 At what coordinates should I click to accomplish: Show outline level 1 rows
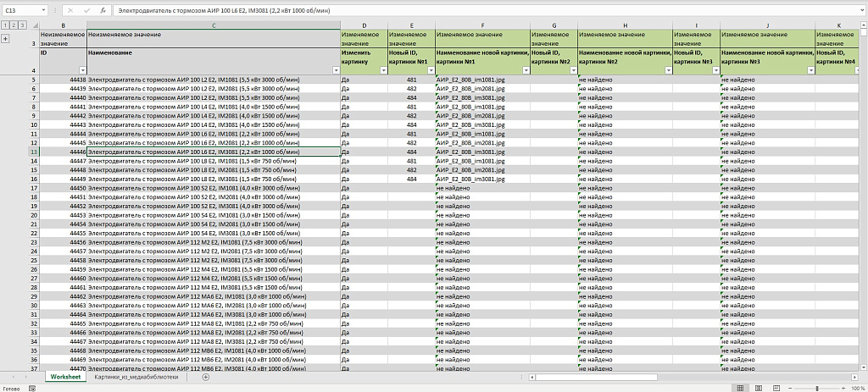tap(4, 26)
